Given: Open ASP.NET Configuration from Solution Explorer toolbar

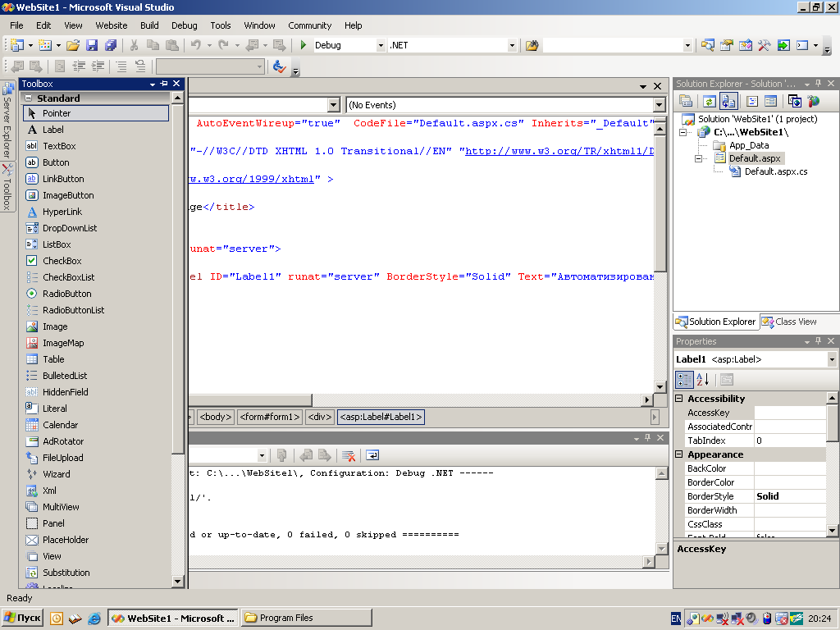Looking at the screenshot, I should point(813,101).
